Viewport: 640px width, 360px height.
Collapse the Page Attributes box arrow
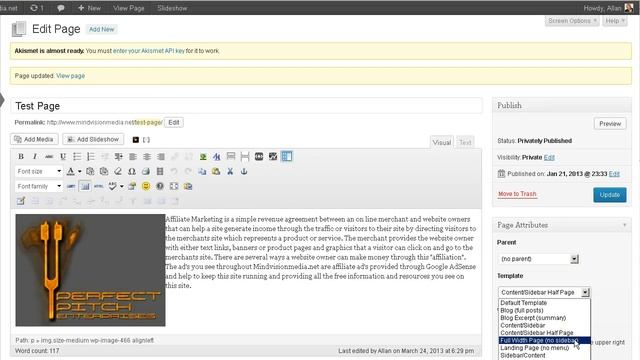[x=624, y=225]
